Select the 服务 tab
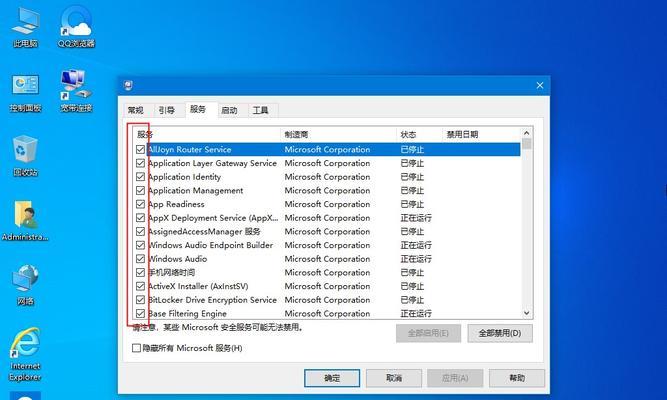Image resolution: width=667 pixels, height=400 pixels. tap(198, 109)
